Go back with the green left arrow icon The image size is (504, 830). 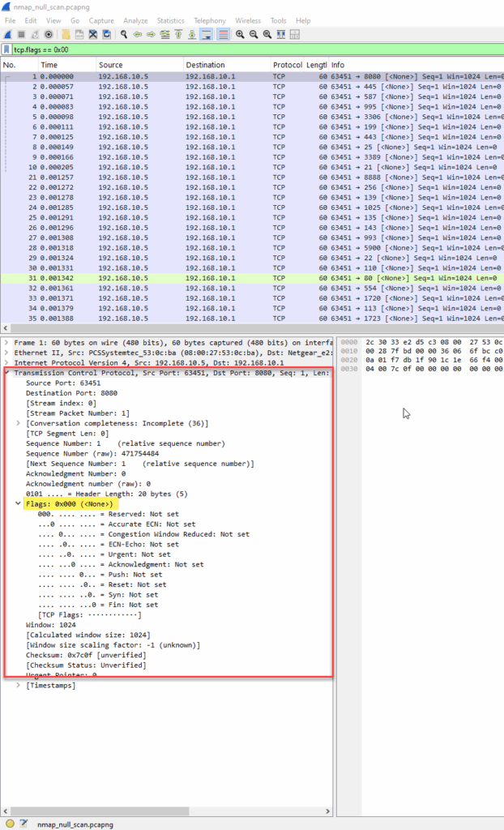click(x=138, y=34)
